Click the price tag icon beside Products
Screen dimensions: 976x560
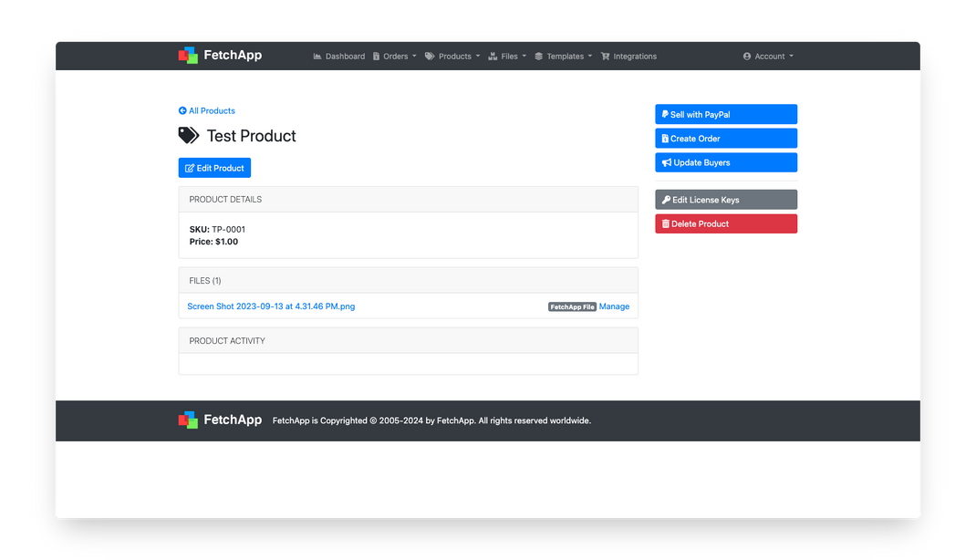pos(429,56)
